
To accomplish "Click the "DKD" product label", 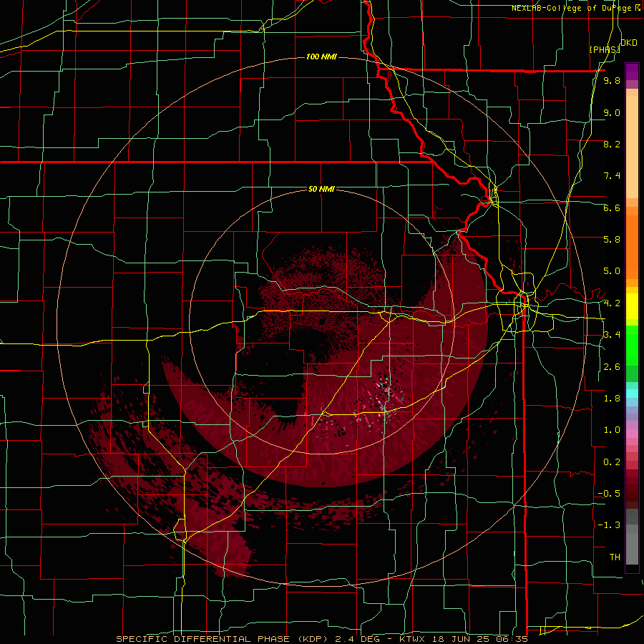I will (x=629, y=43).
